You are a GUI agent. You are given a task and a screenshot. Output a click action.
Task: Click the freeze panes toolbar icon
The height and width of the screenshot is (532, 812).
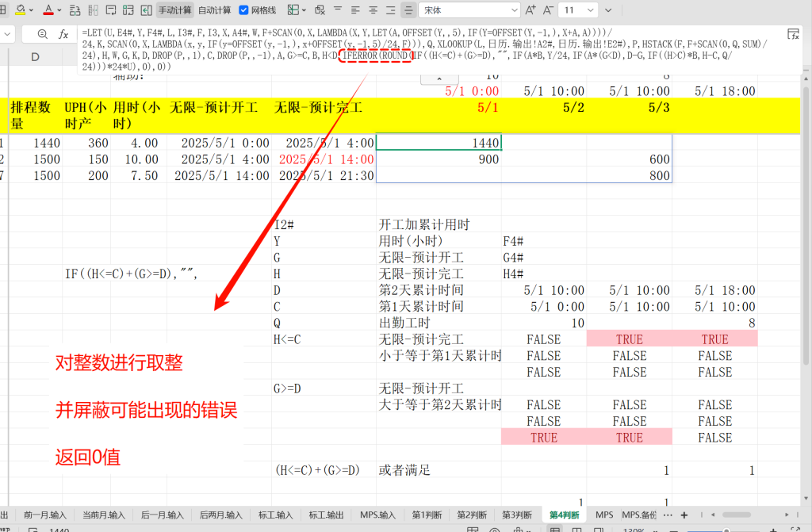[x=128, y=10]
